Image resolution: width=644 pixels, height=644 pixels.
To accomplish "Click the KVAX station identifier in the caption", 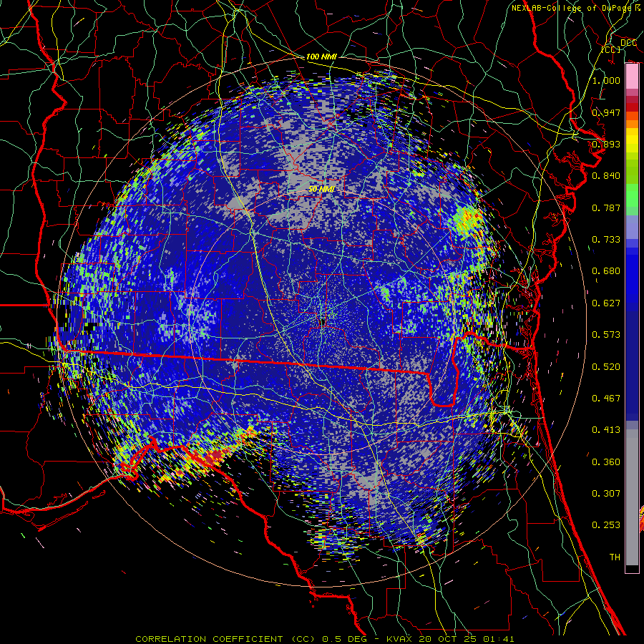I will point(399,639).
